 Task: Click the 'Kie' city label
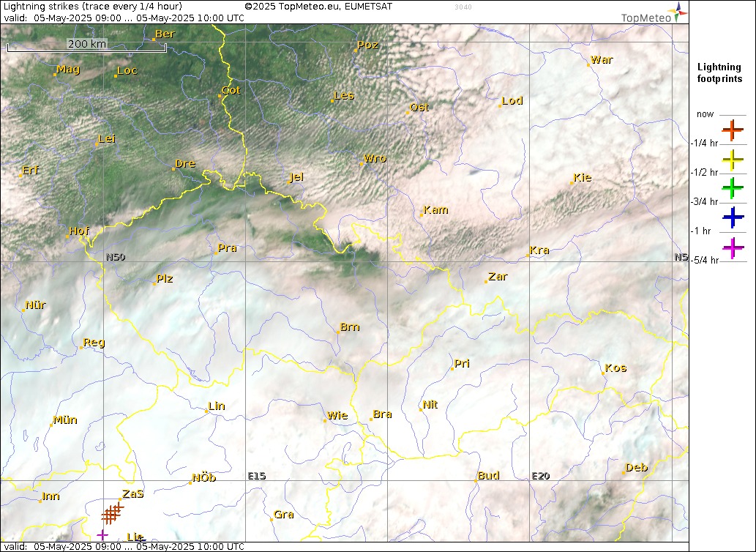point(583,177)
